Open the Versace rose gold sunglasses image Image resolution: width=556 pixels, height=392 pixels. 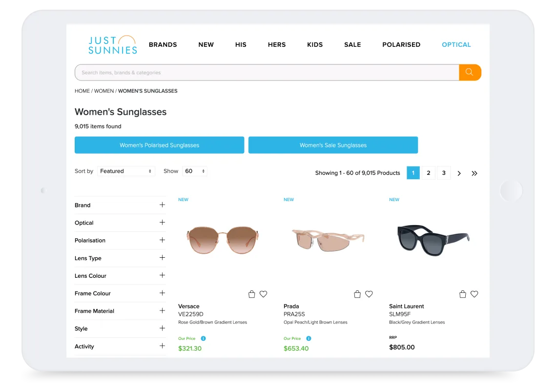point(223,240)
